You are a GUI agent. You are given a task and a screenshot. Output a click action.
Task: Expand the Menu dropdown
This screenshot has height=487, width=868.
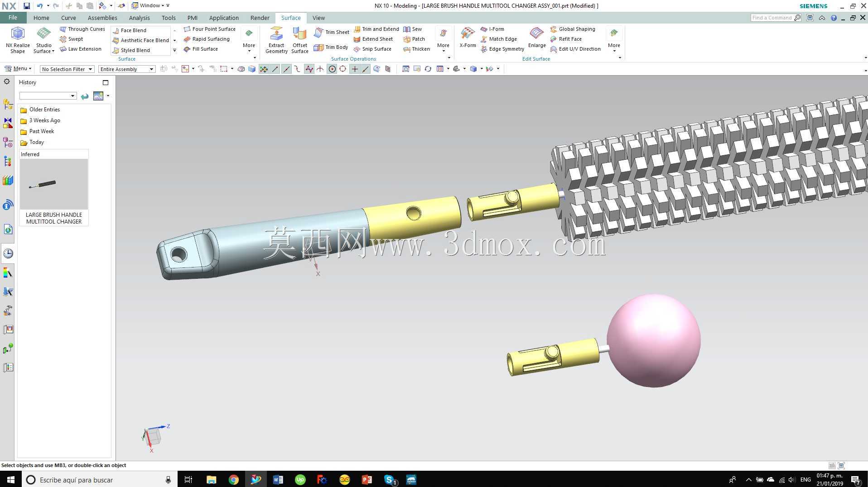click(x=18, y=69)
